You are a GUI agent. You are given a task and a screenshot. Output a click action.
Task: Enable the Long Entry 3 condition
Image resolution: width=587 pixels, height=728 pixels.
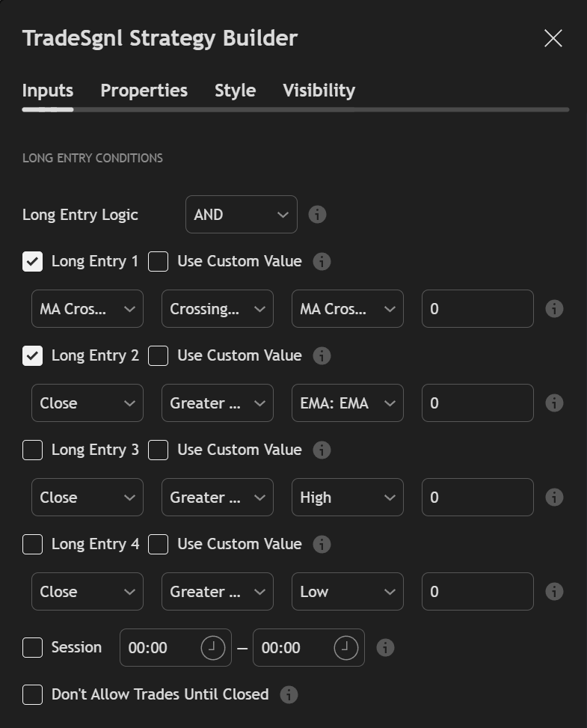coord(32,450)
